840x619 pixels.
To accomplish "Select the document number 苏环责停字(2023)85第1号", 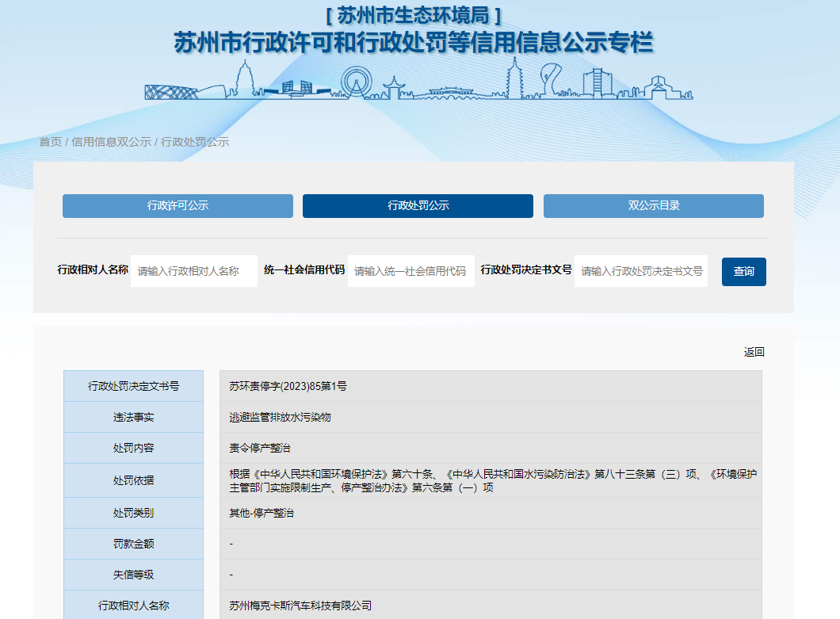I will point(288,386).
